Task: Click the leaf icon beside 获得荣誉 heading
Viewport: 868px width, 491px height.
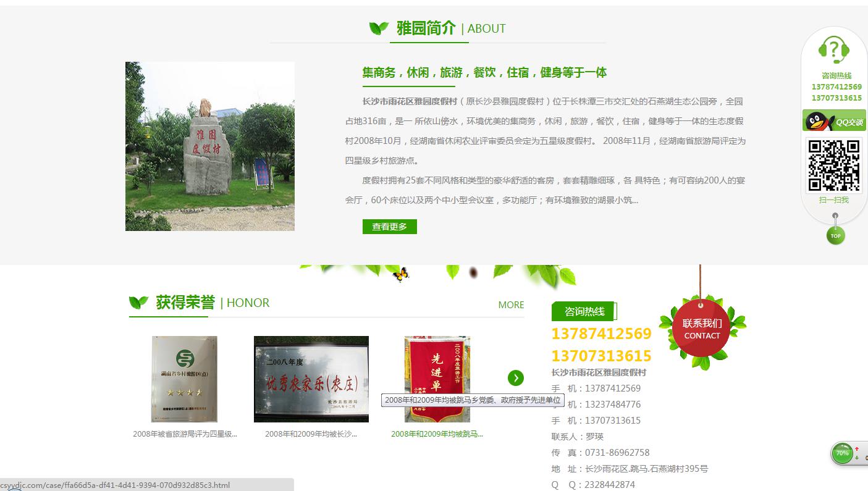Action: 138,302
